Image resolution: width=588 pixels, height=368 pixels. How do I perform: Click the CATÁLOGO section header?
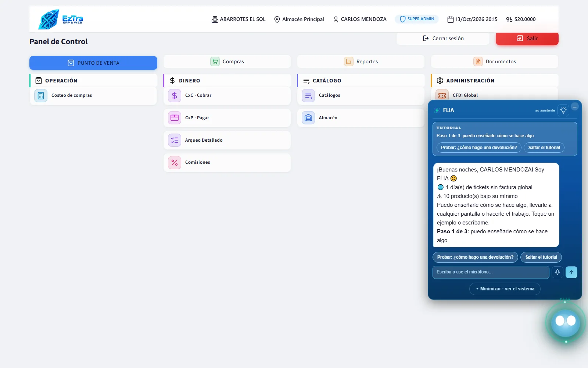(x=361, y=81)
